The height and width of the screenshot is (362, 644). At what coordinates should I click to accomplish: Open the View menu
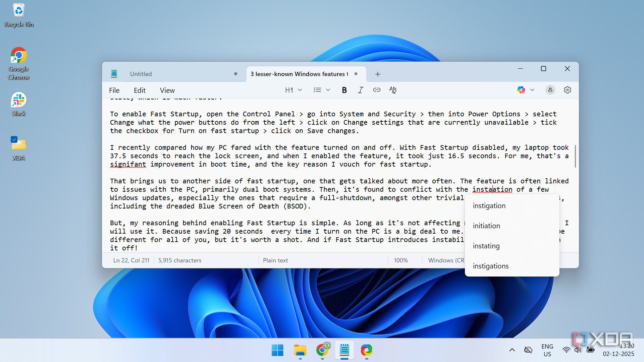167,90
